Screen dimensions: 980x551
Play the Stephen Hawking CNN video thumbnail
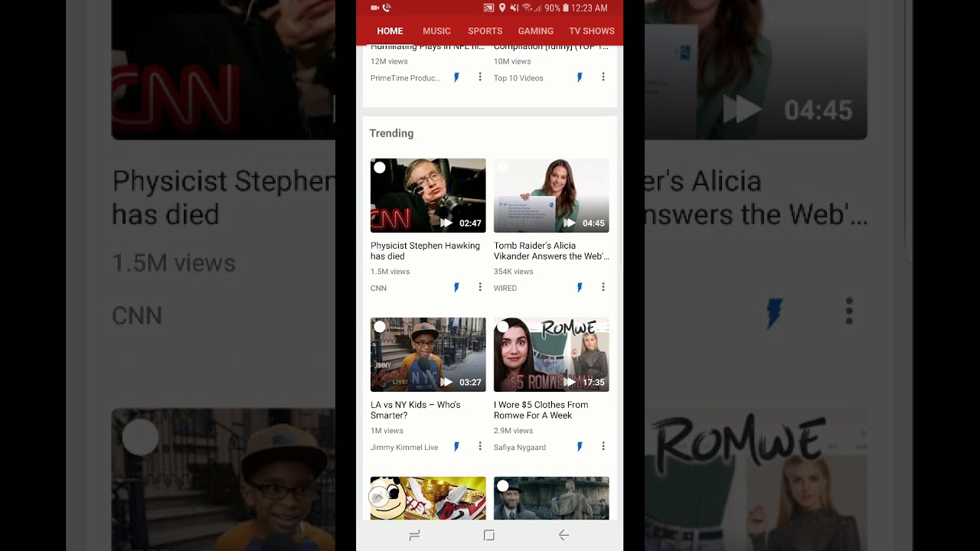[428, 195]
